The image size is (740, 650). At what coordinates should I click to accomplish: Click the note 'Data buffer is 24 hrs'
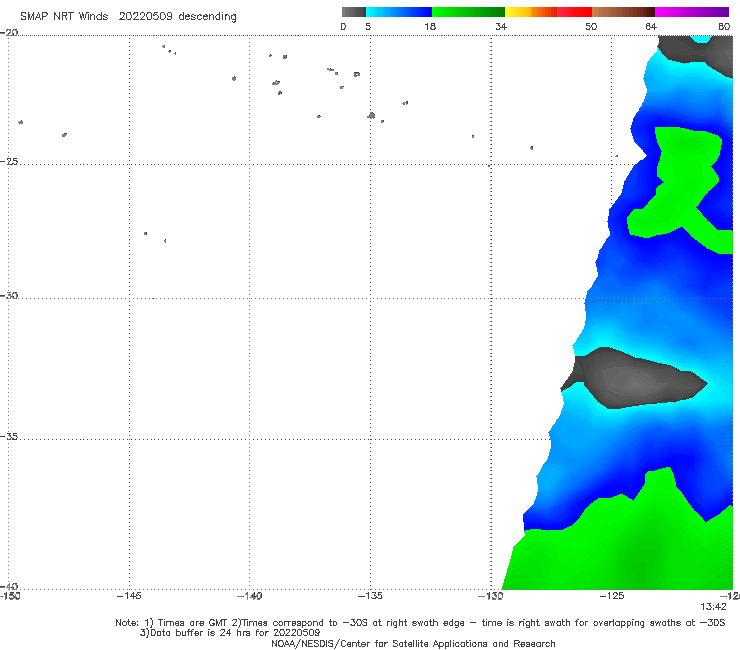coord(201,633)
